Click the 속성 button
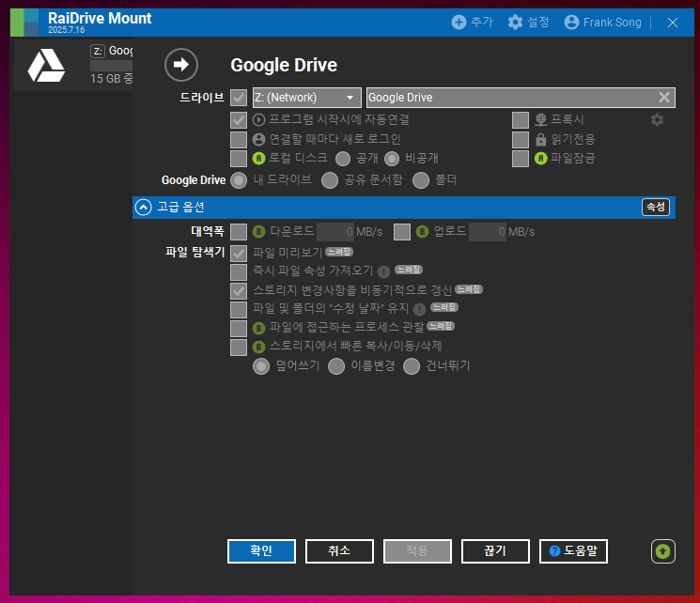The height and width of the screenshot is (603, 700). click(x=656, y=207)
